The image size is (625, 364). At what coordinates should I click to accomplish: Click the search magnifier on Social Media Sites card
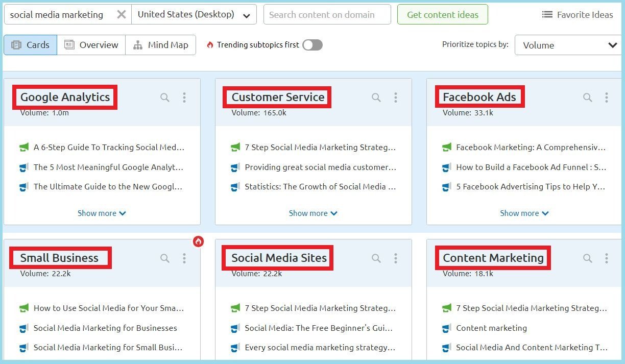pyautogui.click(x=376, y=258)
